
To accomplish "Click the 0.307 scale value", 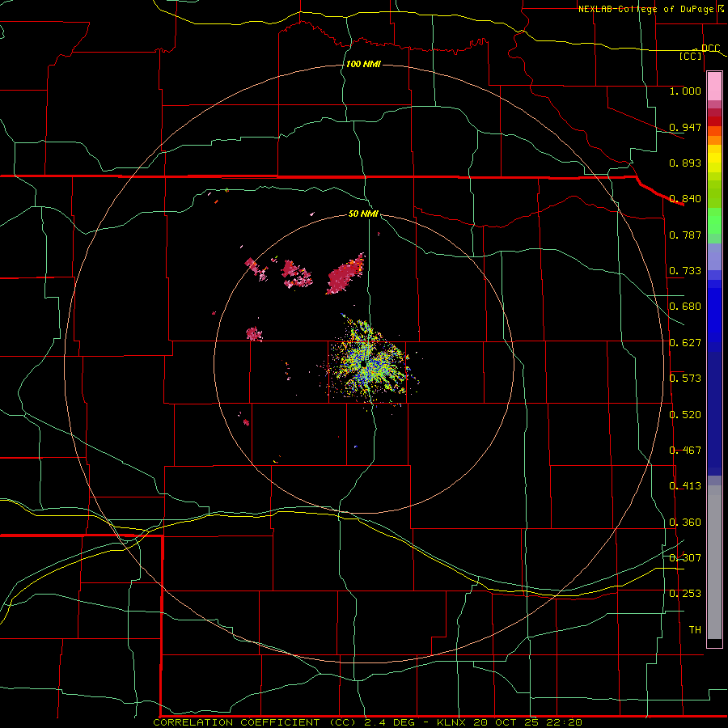I will click(x=685, y=558).
